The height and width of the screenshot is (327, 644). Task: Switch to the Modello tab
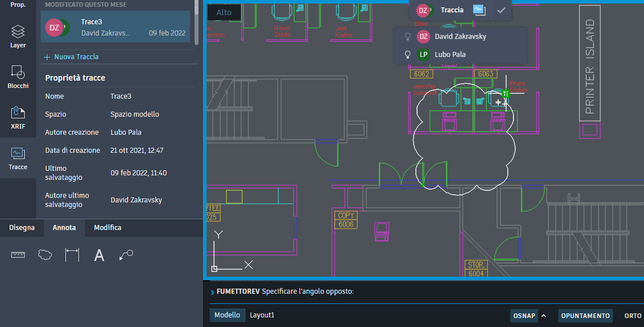pos(227,315)
